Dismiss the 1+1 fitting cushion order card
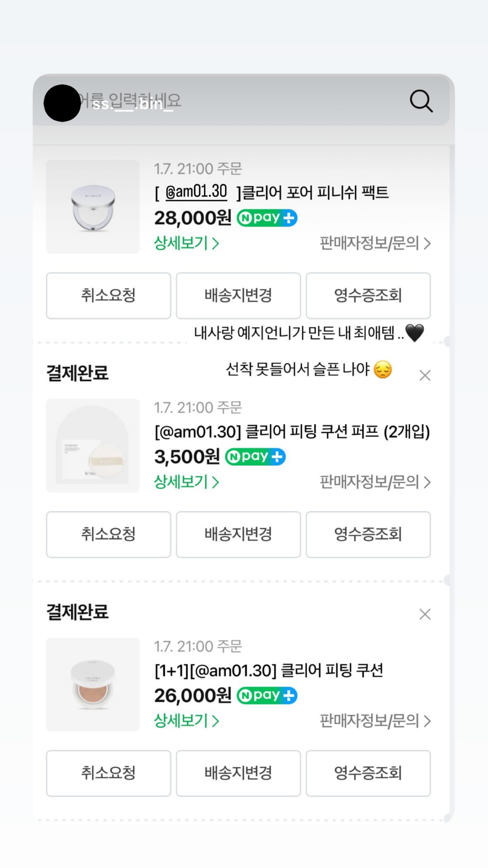Viewport: 488px width, 868px height. click(x=425, y=614)
